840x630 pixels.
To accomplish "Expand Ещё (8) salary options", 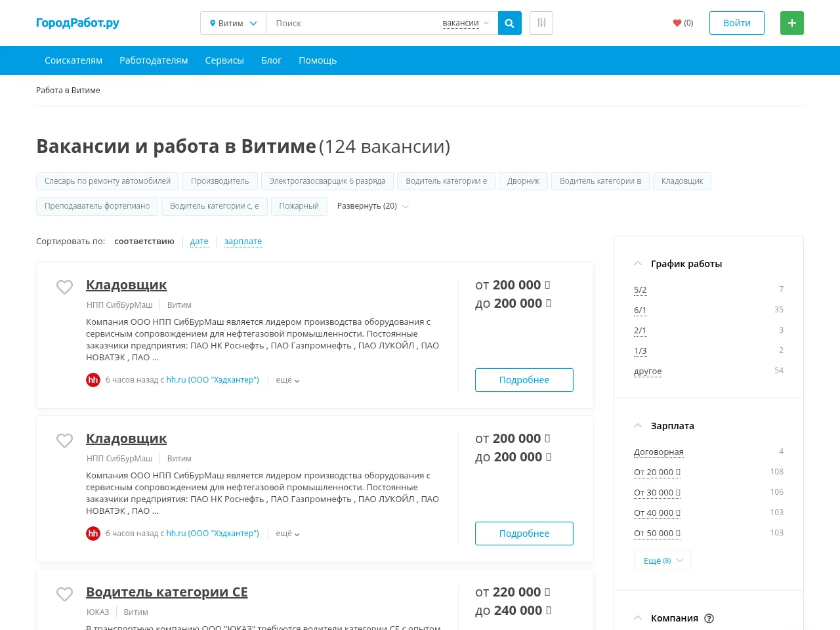I will (662, 560).
